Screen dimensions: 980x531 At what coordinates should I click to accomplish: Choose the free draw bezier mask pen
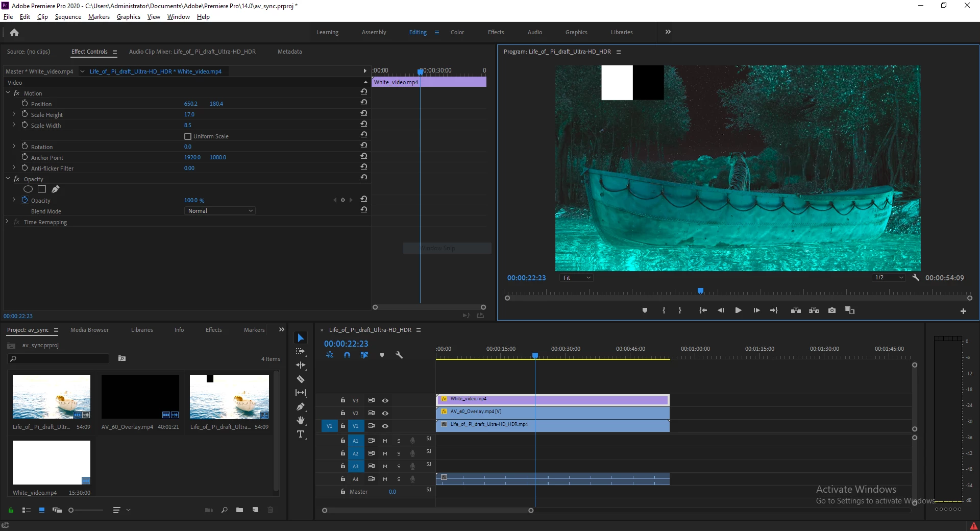pyautogui.click(x=56, y=189)
